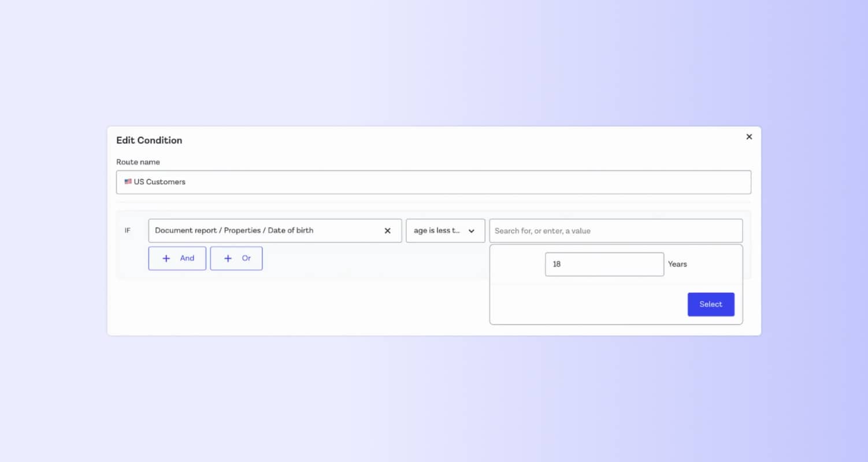Screen dimensions: 868x462
Task: Add an And condition
Action: [x=177, y=258]
